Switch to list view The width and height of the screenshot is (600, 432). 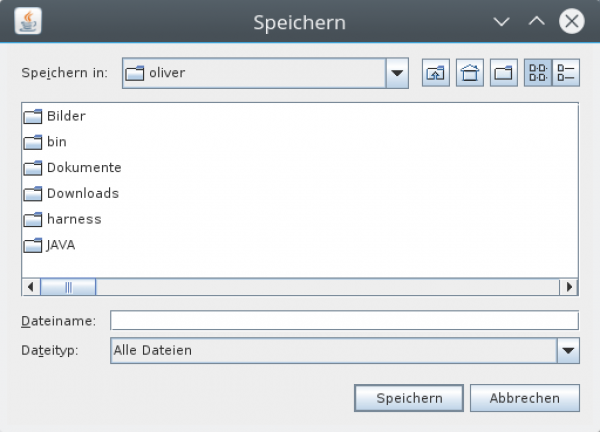click(x=538, y=73)
